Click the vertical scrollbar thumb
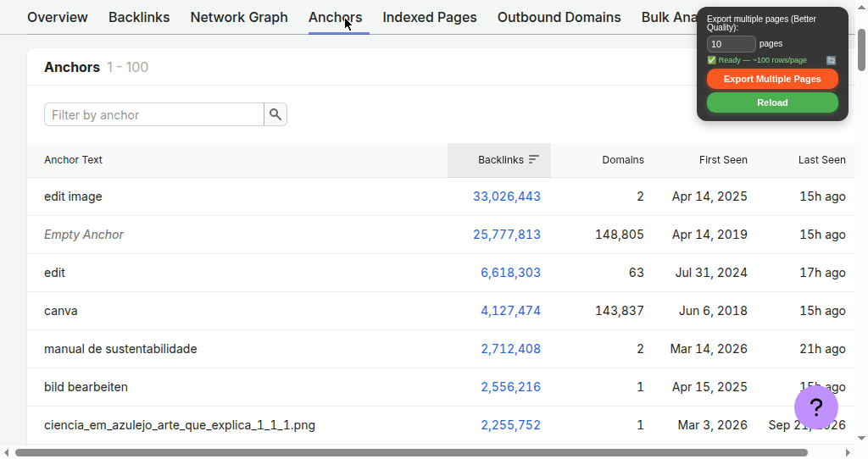 [x=861, y=50]
